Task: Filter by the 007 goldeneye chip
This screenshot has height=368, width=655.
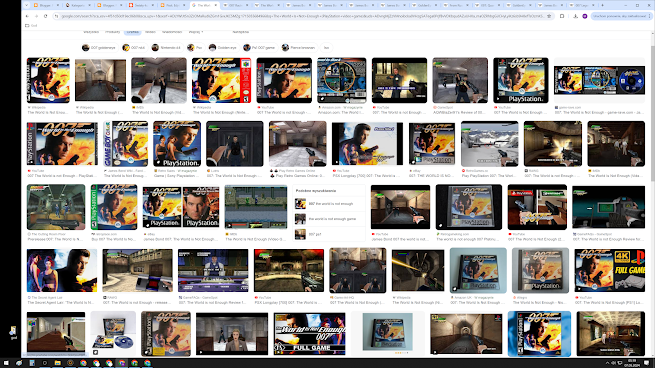Action: [99, 48]
